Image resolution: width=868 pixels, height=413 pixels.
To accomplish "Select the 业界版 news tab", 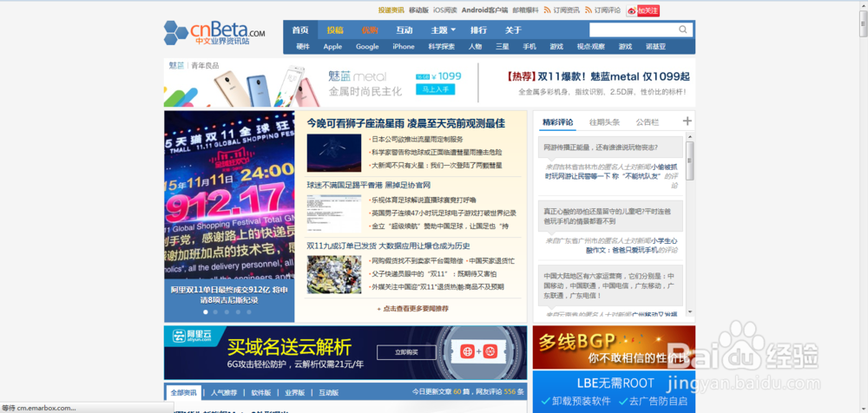I will point(295,392).
